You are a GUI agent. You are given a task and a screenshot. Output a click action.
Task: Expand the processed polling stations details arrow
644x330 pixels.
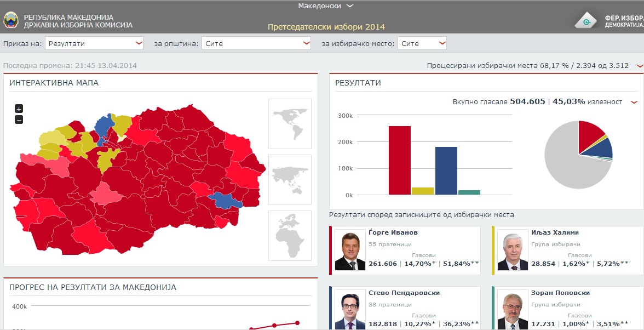point(639,66)
